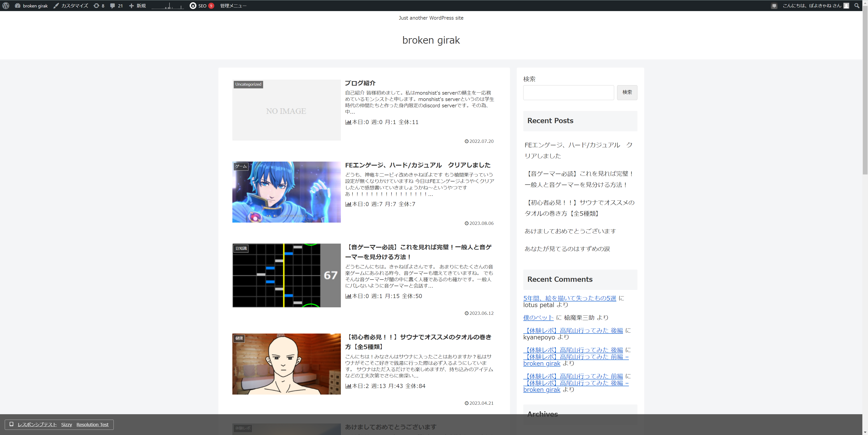
Task: Click the admin bar search magnifier icon
Action: coord(857,6)
